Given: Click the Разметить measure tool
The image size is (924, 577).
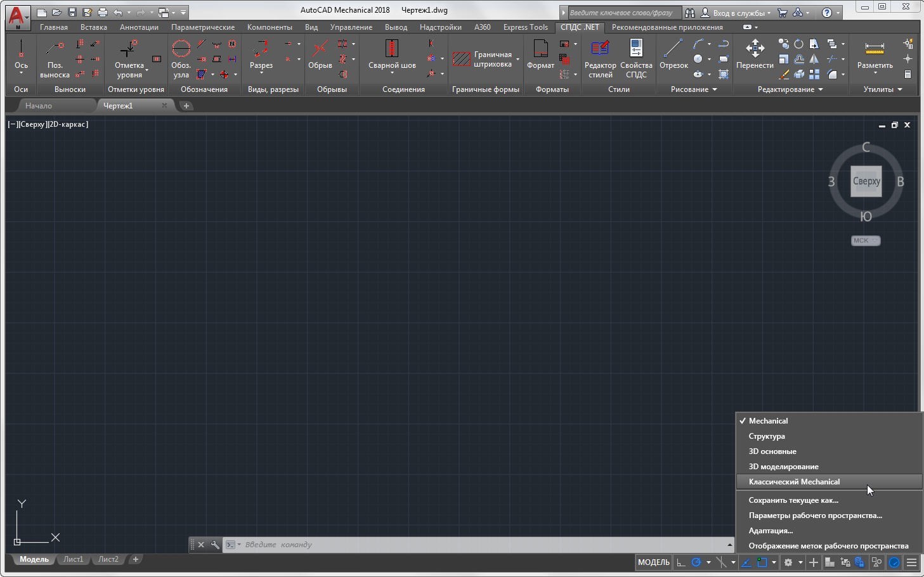Looking at the screenshot, I should click(875, 55).
